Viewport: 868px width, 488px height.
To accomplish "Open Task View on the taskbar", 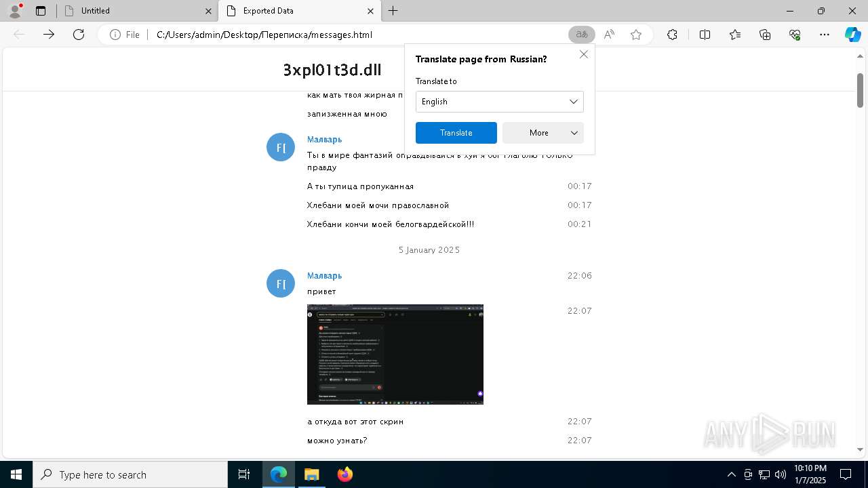I will (x=244, y=474).
